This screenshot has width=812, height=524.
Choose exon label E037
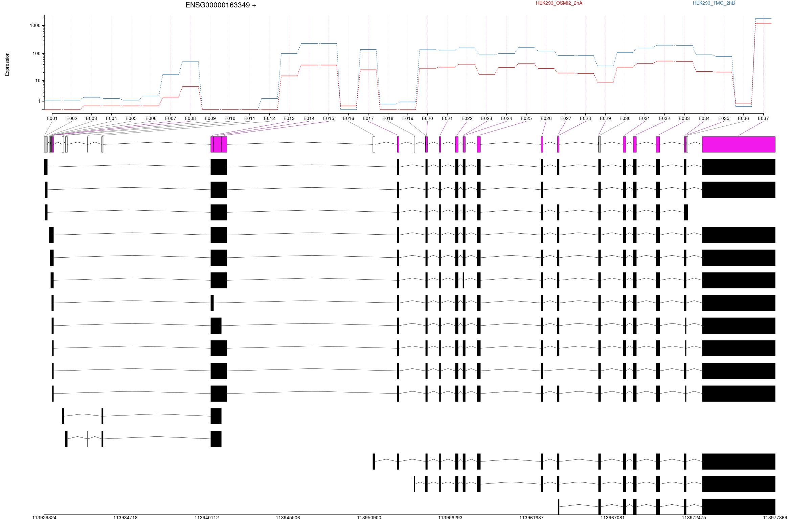(763, 118)
